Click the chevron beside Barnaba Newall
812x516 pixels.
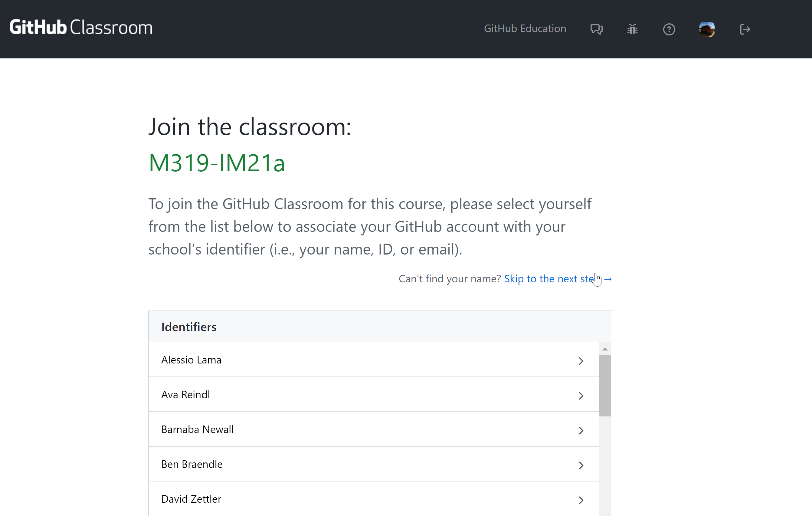point(581,431)
